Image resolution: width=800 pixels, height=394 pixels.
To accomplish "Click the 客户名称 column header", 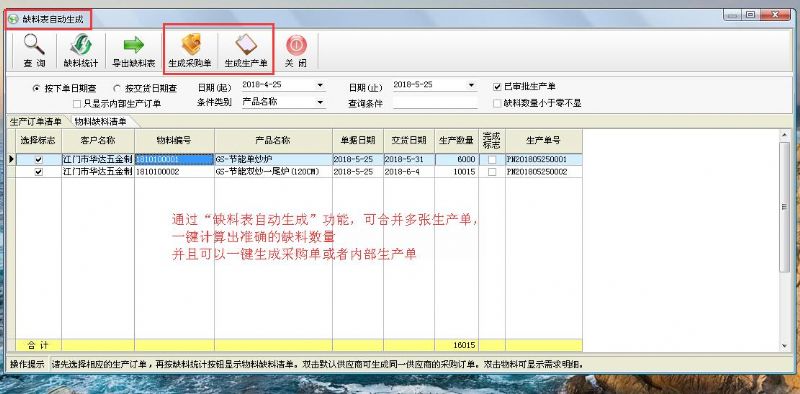I will (98, 140).
